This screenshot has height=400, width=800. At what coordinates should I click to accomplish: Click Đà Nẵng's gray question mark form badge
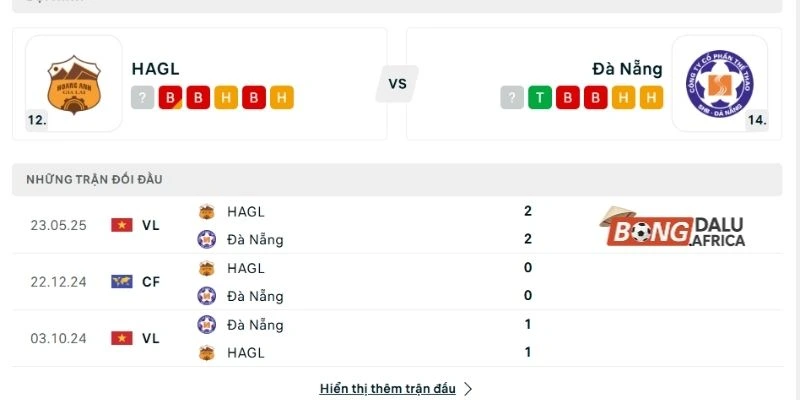(513, 98)
